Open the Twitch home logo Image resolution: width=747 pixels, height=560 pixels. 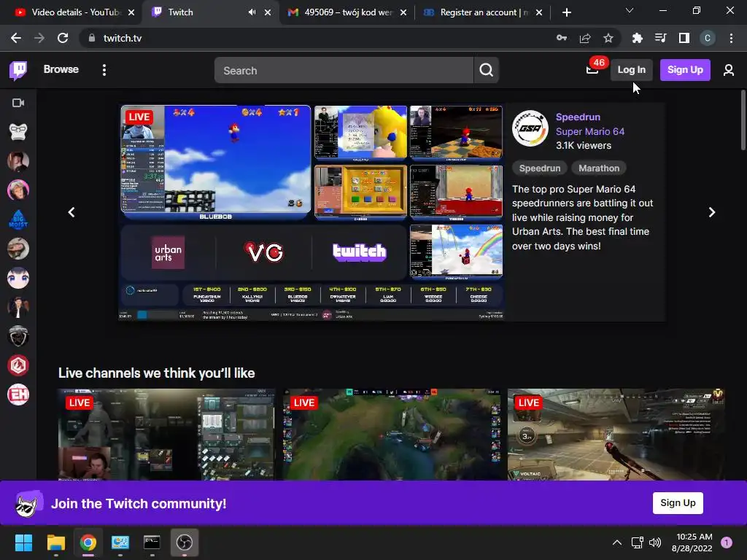18,70
